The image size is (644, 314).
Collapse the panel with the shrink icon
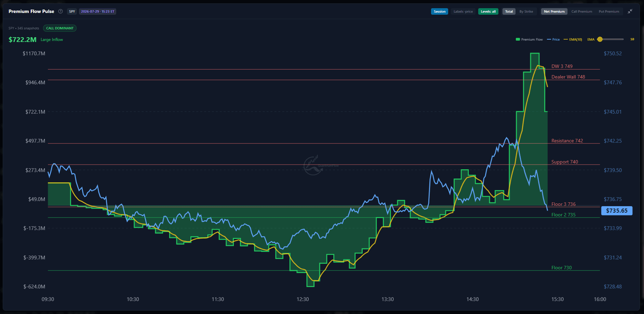click(x=630, y=11)
